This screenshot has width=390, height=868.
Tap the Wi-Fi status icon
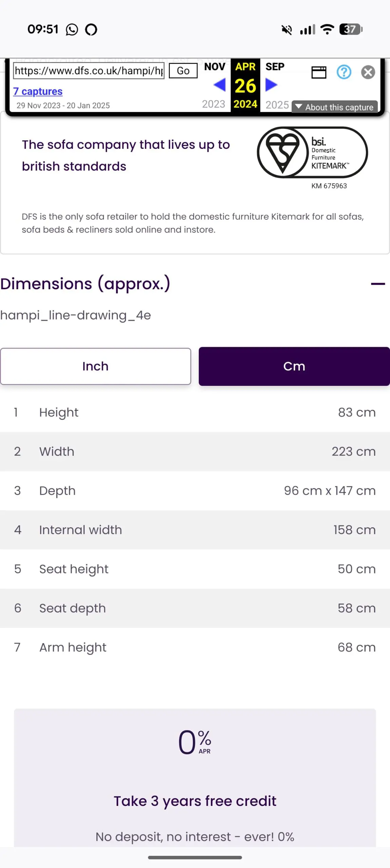tap(327, 29)
